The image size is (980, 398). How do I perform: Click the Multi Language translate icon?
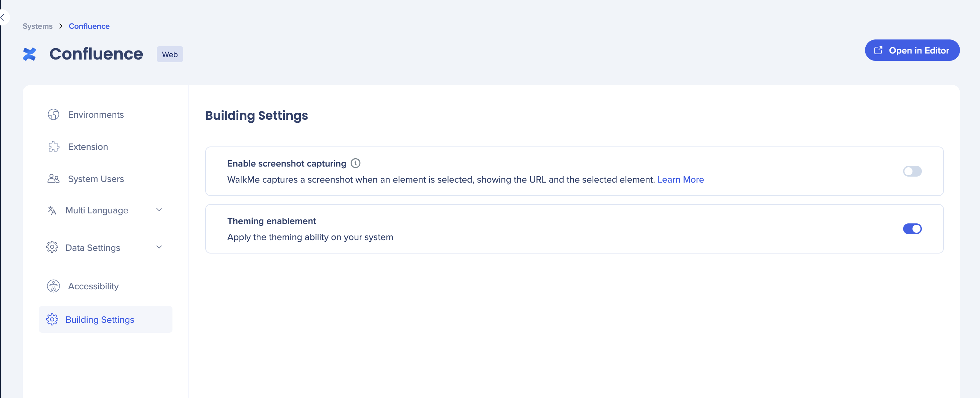pos(52,210)
